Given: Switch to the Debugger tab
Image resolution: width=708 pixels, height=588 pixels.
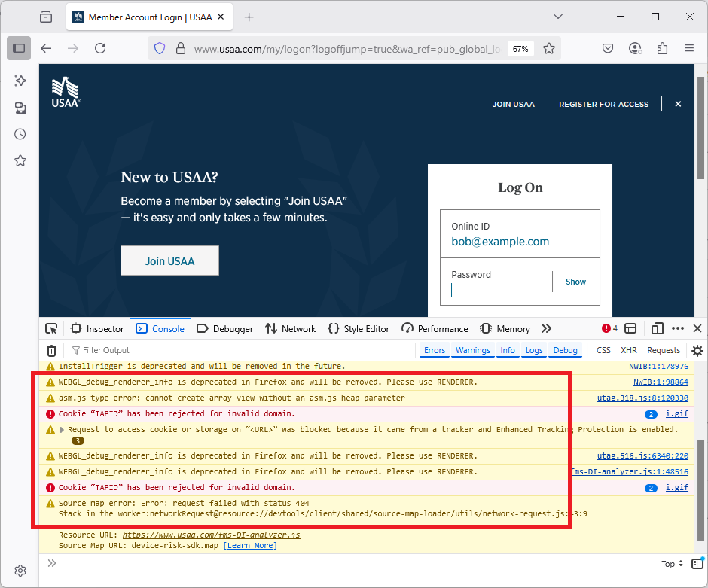Looking at the screenshot, I should [225, 328].
